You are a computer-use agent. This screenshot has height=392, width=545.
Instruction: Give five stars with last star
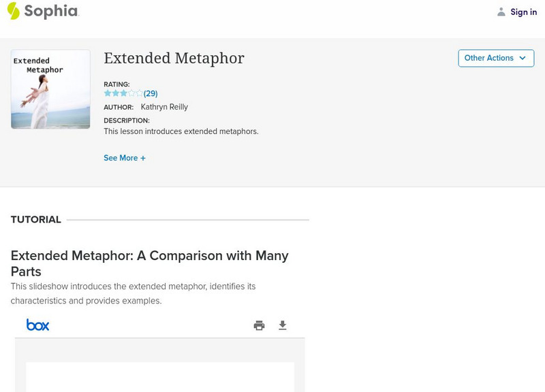pyautogui.click(x=140, y=93)
